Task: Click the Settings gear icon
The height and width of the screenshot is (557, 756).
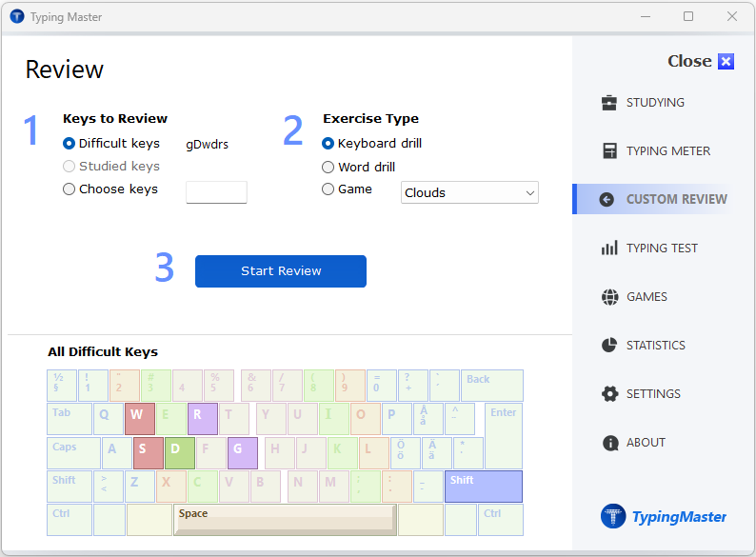Action: point(610,393)
